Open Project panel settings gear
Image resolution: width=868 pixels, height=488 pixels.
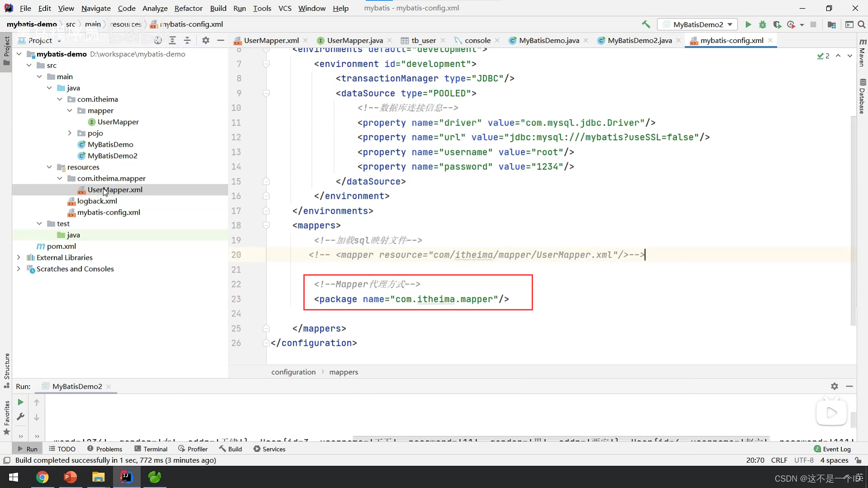[x=206, y=40]
